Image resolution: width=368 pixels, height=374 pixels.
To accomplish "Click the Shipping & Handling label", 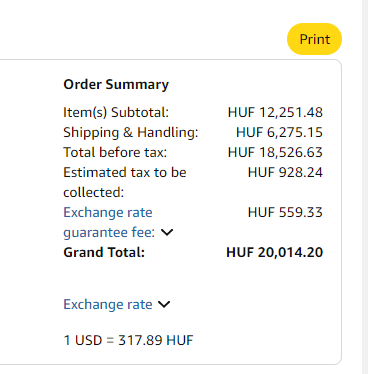I will click(131, 132).
